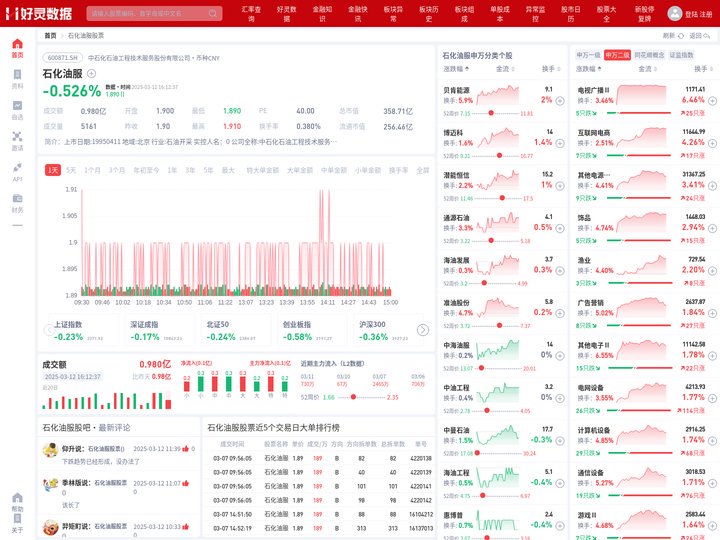Switch to 证监指数 tab
The width and height of the screenshot is (720, 540).
(681, 55)
